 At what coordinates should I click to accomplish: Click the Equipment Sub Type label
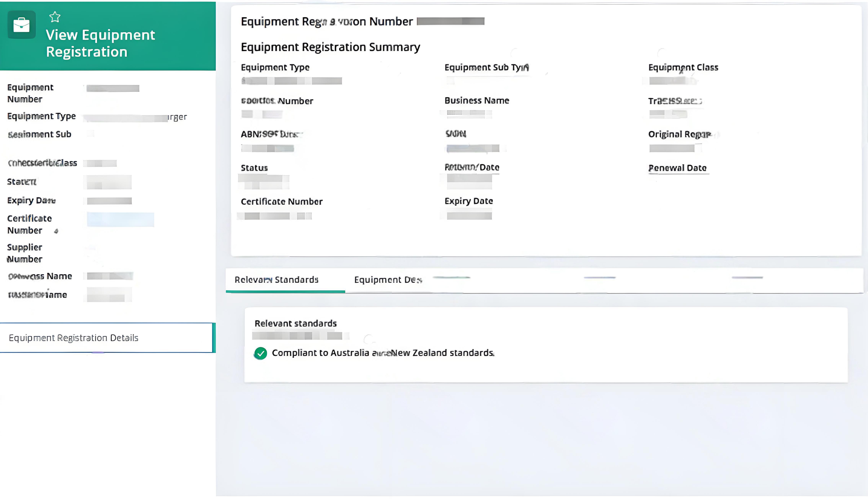[x=486, y=68]
